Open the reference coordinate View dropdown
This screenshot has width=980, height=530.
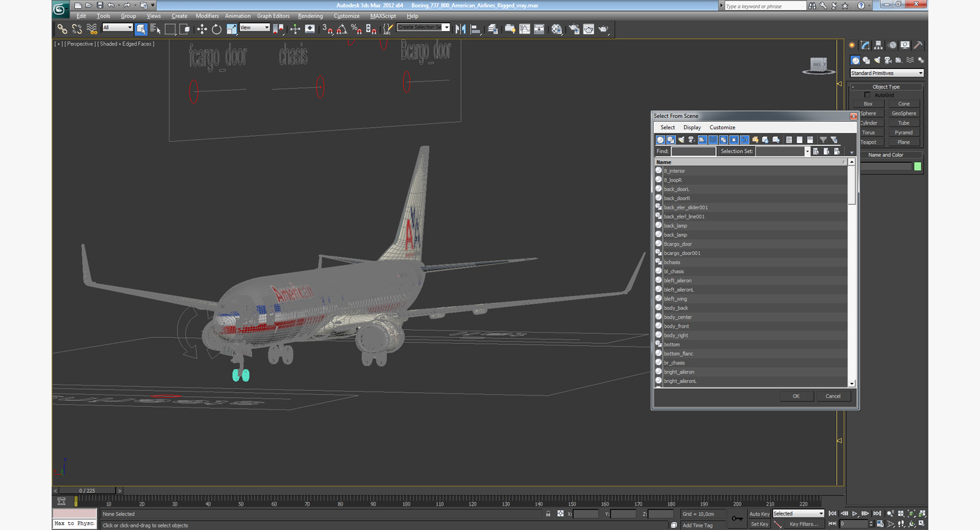tap(254, 27)
